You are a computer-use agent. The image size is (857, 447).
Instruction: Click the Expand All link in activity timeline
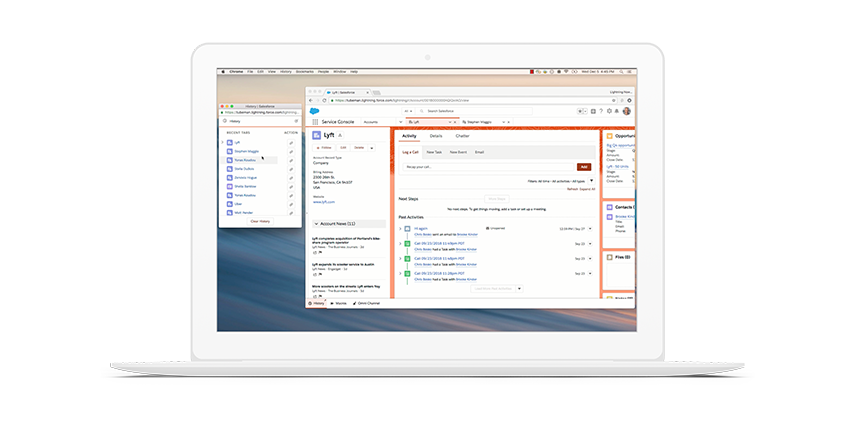click(x=587, y=189)
